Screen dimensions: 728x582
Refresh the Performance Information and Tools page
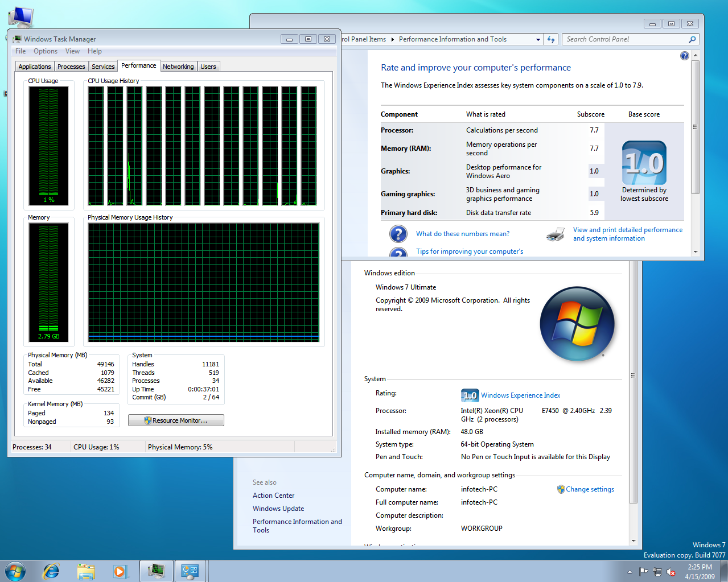551,39
